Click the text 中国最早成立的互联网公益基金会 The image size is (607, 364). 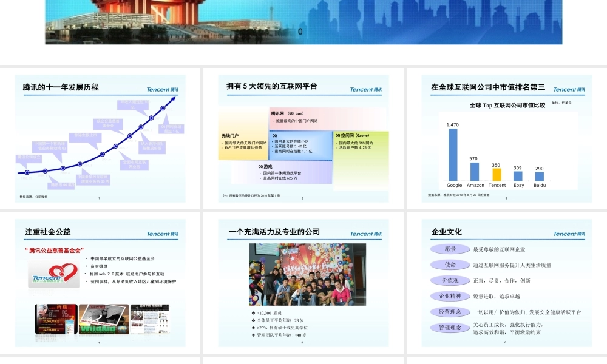point(123,258)
